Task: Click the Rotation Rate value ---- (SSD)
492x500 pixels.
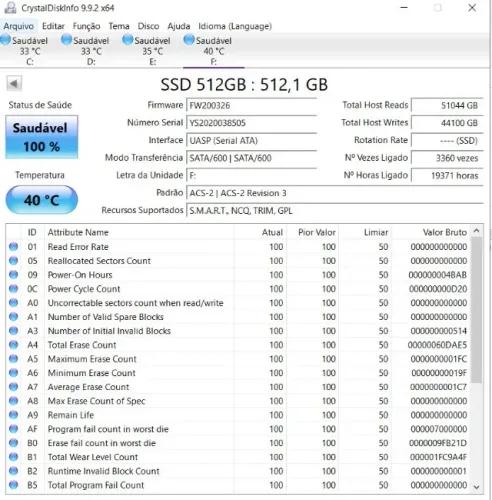Action: pyautogui.click(x=447, y=141)
